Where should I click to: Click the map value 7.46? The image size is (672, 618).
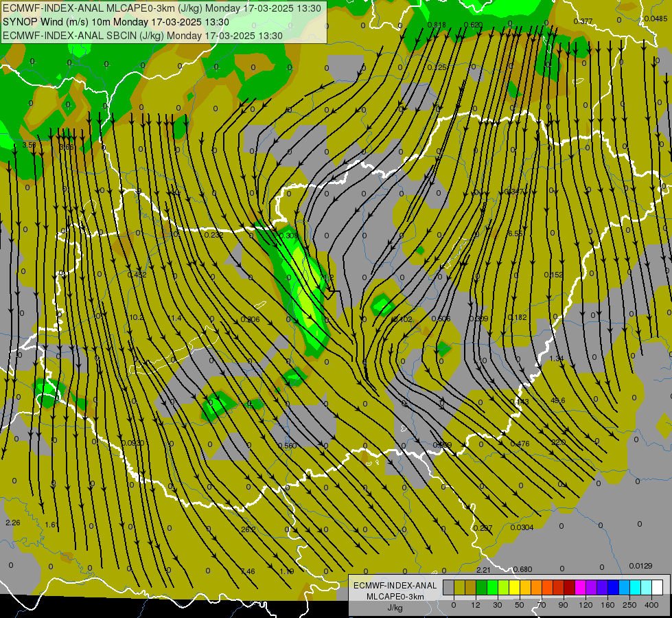click(248, 571)
